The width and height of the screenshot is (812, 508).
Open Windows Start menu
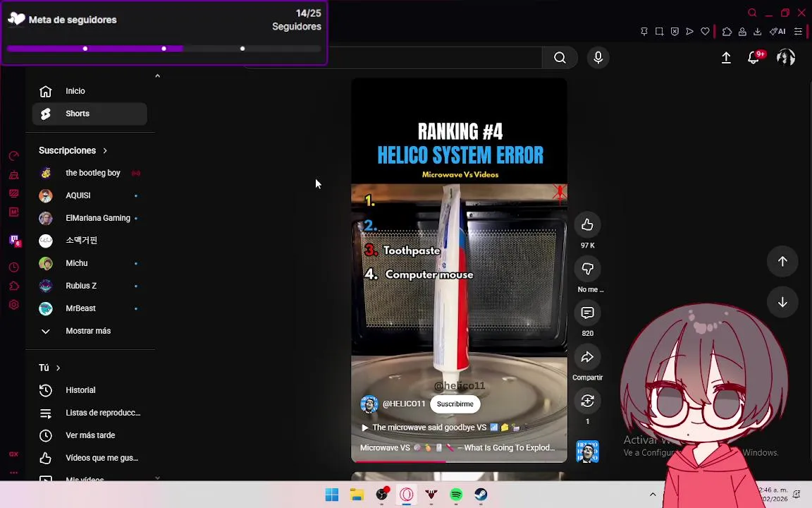click(x=332, y=495)
